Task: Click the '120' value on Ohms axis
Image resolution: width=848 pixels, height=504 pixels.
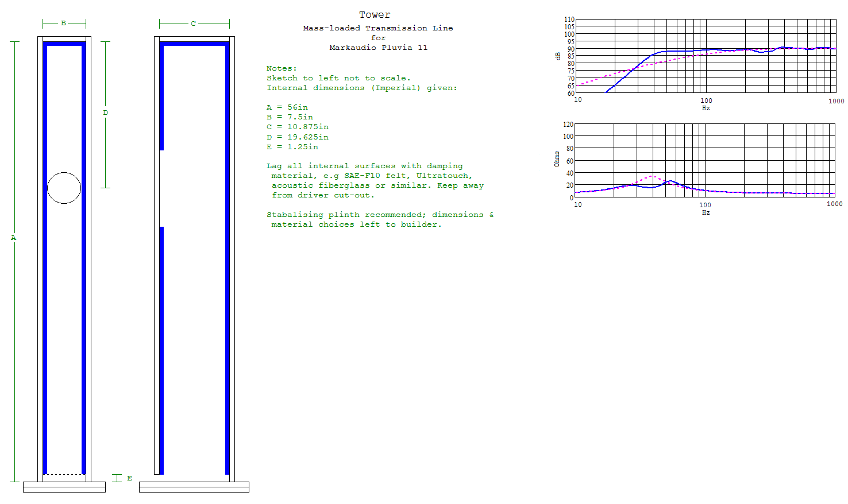Action: click(568, 125)
